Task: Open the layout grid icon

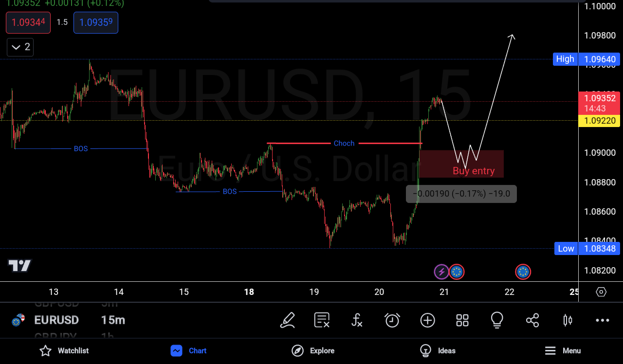Action: click(x=462, y=320)
